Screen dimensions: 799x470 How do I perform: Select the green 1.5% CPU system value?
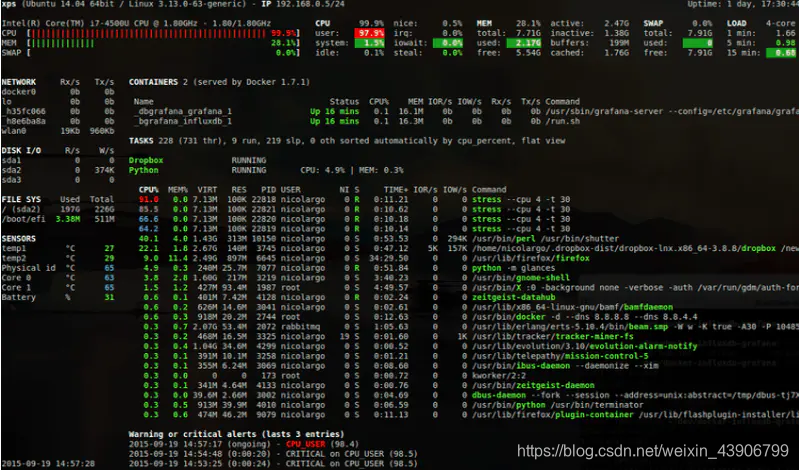point(369,43)
